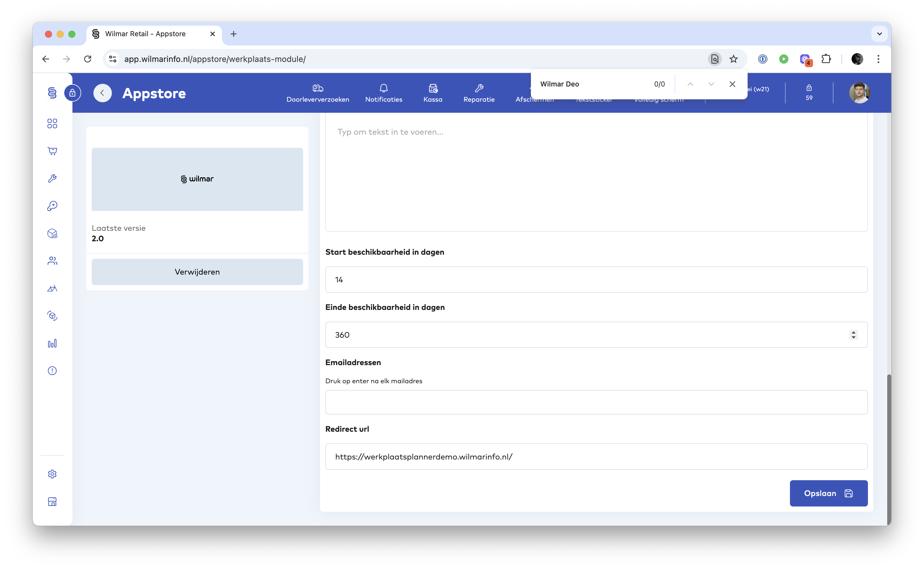Open the bar chart statistics sidebar icon
The height and width of the screenshot is (569, 924).
(x=52, y=343)
